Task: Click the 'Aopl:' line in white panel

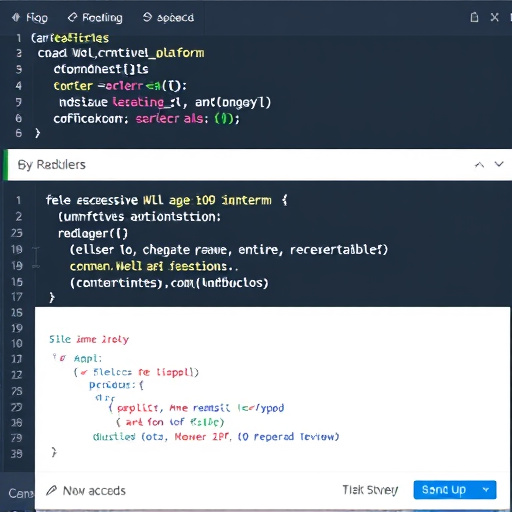Action: [x=88, y=359]
